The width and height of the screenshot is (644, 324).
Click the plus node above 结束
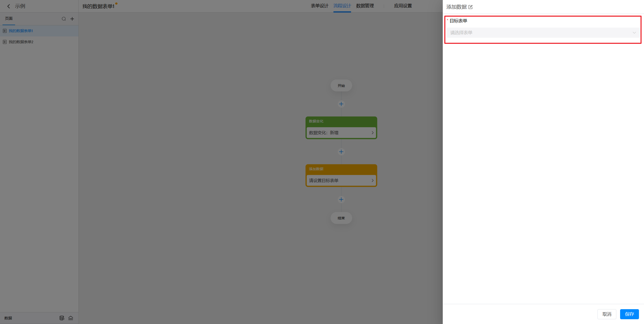(341, 199)
